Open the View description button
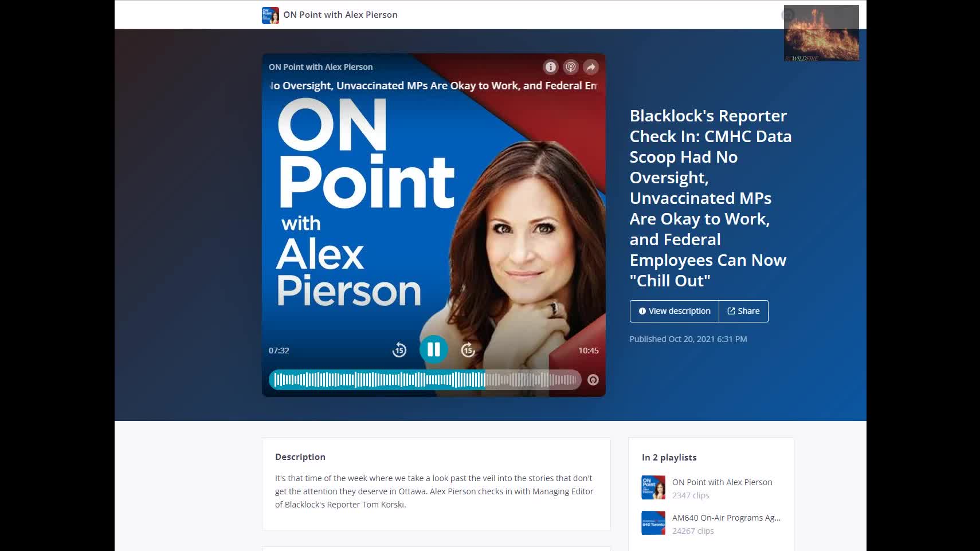 click(x=675, y=311)
